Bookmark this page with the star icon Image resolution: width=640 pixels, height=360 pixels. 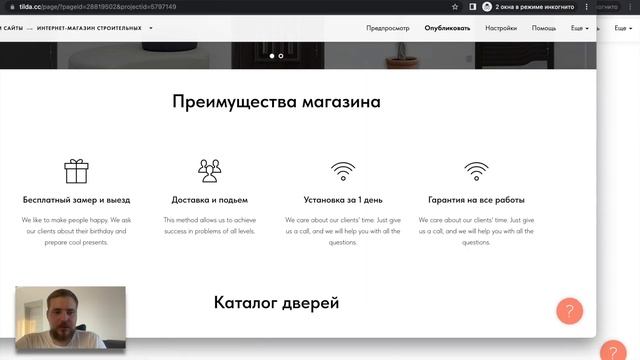[455, 7]
